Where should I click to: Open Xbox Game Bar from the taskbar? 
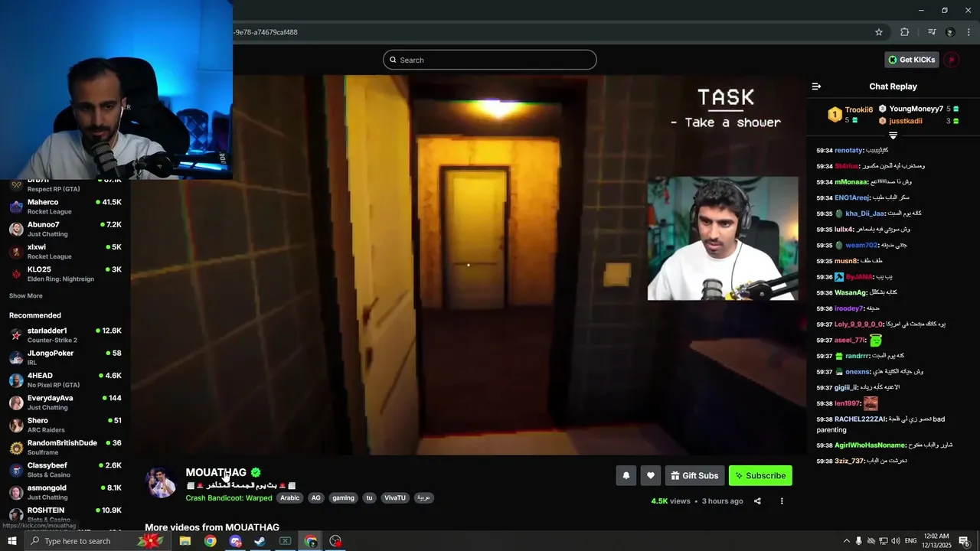tap(285, 541)
